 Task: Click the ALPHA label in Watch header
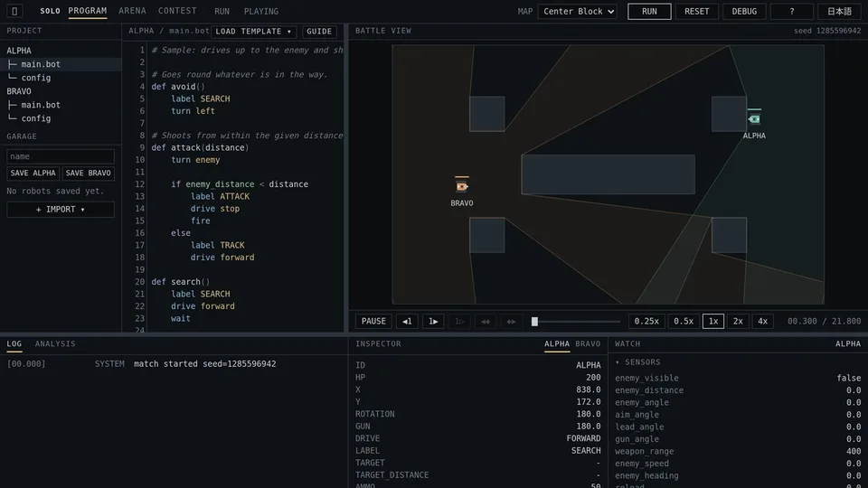pos(848,344)
